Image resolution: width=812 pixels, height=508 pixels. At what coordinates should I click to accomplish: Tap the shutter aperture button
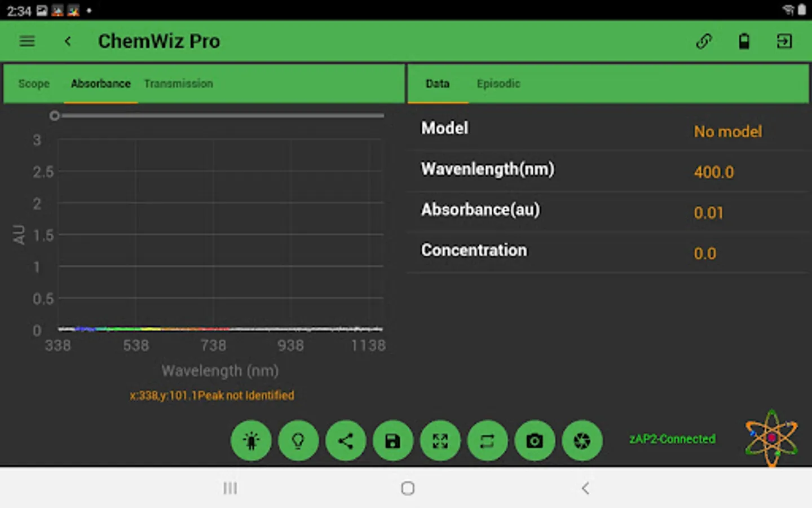(582, 440)
